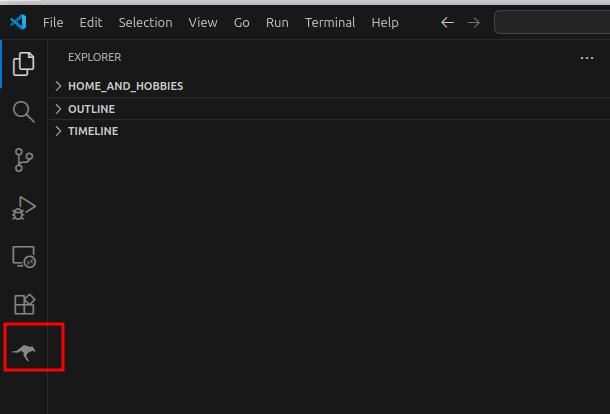Open the Search view magnifier icon
Viewport: 610px width, 414px height.
[23, 111]
